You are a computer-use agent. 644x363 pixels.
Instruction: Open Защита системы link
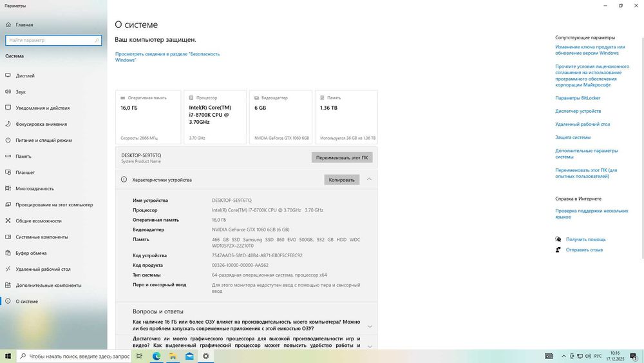573,137
